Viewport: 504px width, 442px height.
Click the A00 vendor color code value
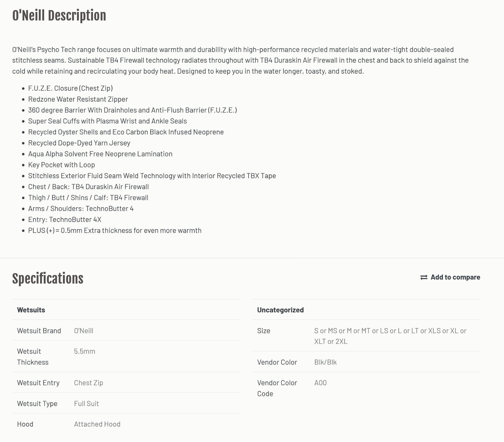[320, 383]
